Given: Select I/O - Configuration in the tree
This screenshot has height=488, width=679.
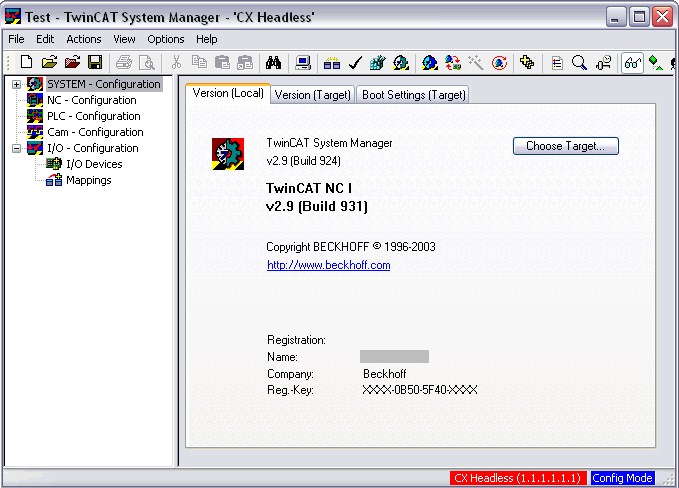Looking at the screenshot, I should (x=93, y=148).
